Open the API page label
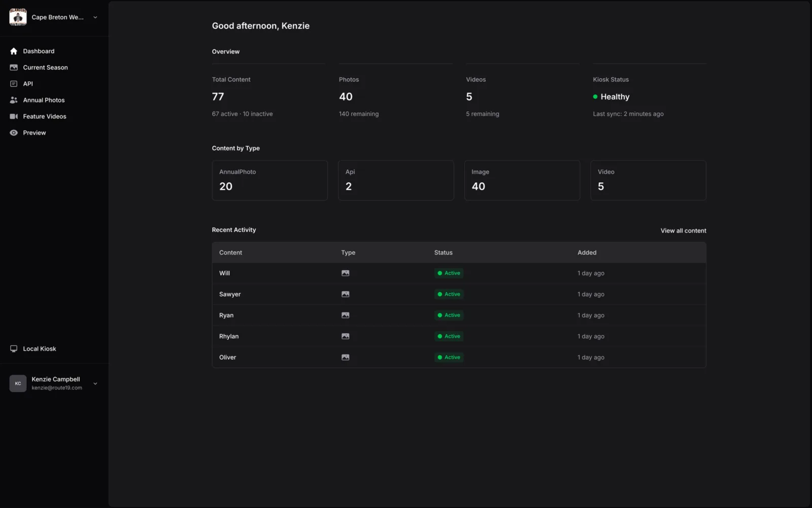The image size is (812, 508). click(x=28, y=84)
